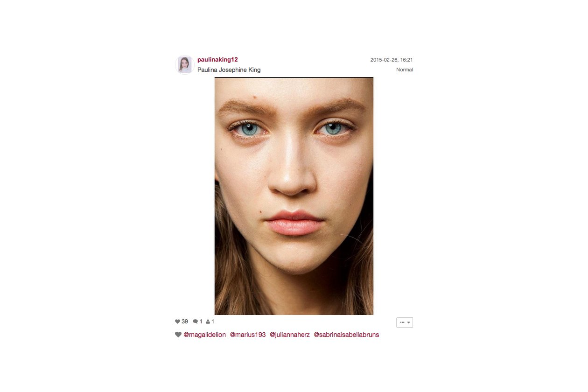Click the name Paulina Josephine King
The height and width of the screenshot is (392, 588).
point(229,70)
